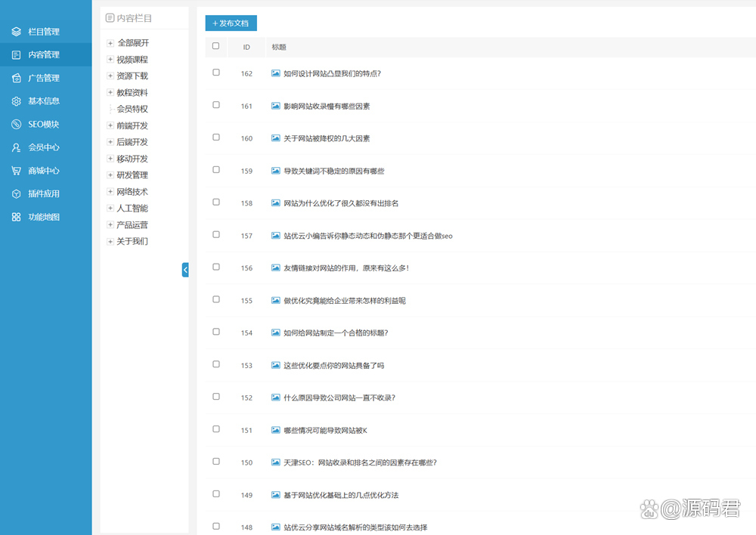Select the 人工智能 category in tree
756x535 pixels.
click(x=132, y=209)
